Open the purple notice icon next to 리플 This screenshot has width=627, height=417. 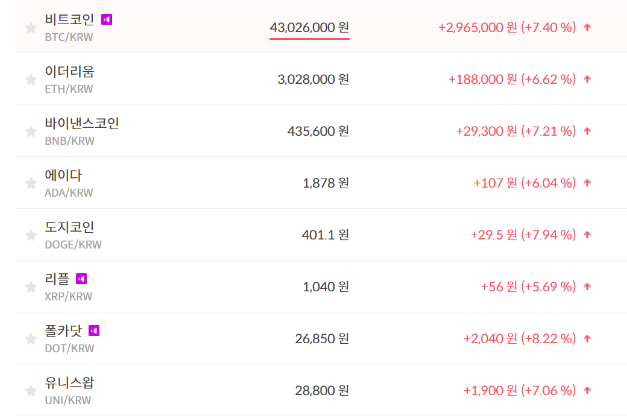click(81, 278)
